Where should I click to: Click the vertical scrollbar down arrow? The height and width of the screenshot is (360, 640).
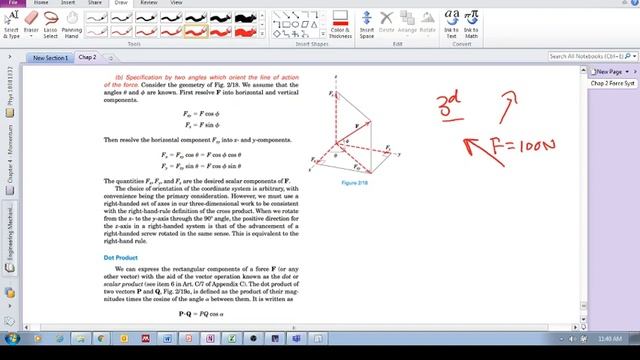tap(583, 319)
